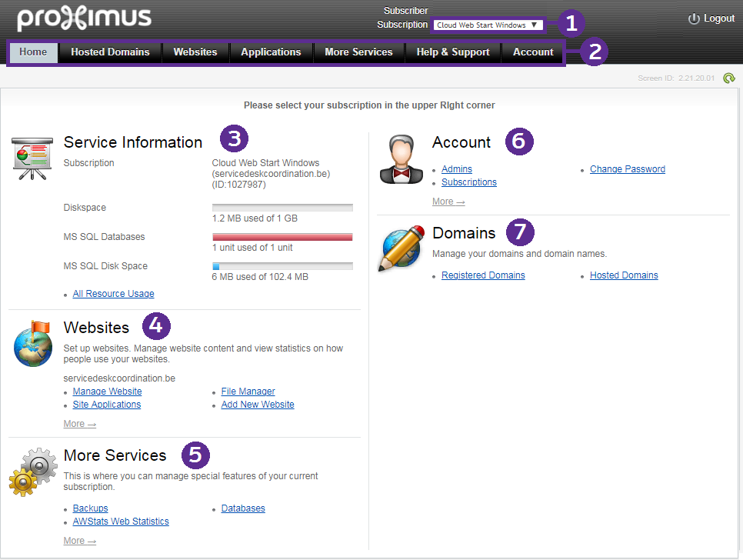This screenshot has height=560, width=743.
Task: Click the Domains section heading
Action: (x=464, y=233)
